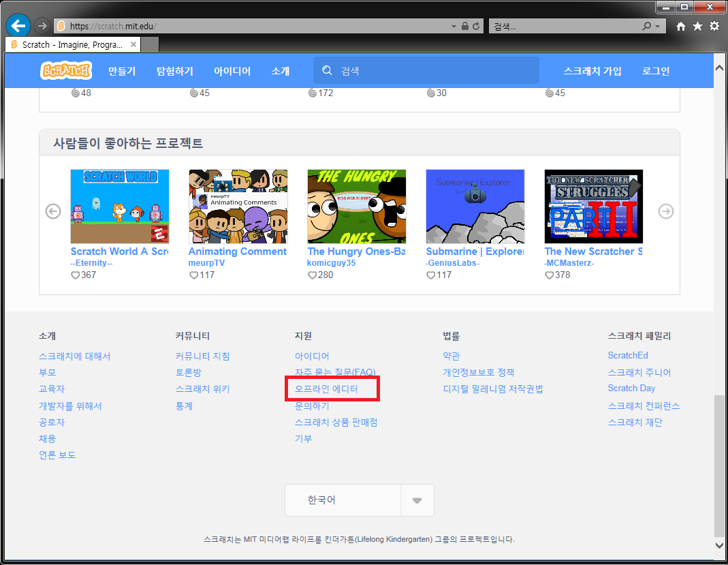
Task: Click the page scrollbar down arrow
Action: (x=719, y=545)
